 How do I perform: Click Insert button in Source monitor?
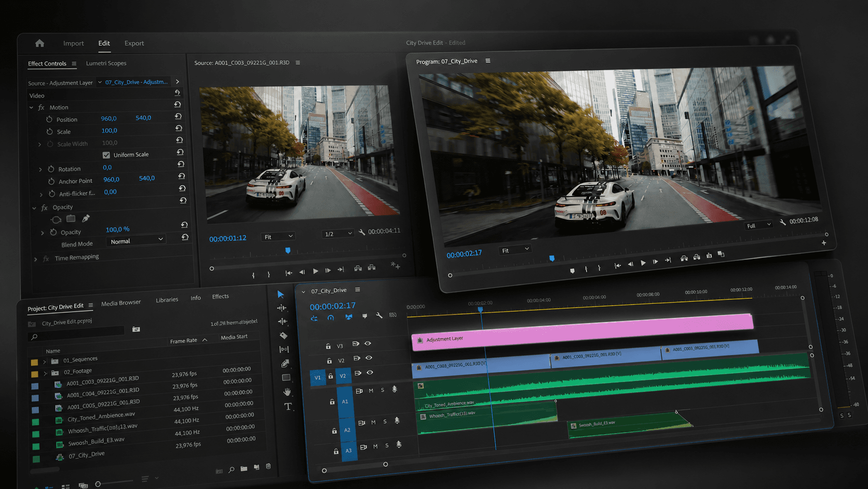(x=358, y=268)
